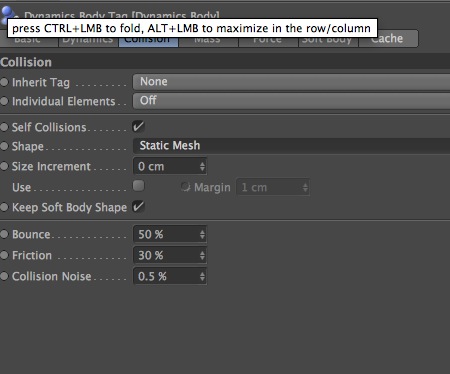
Task: Click the keyframe dot beside Bounce
Action: tap(4, 234)
